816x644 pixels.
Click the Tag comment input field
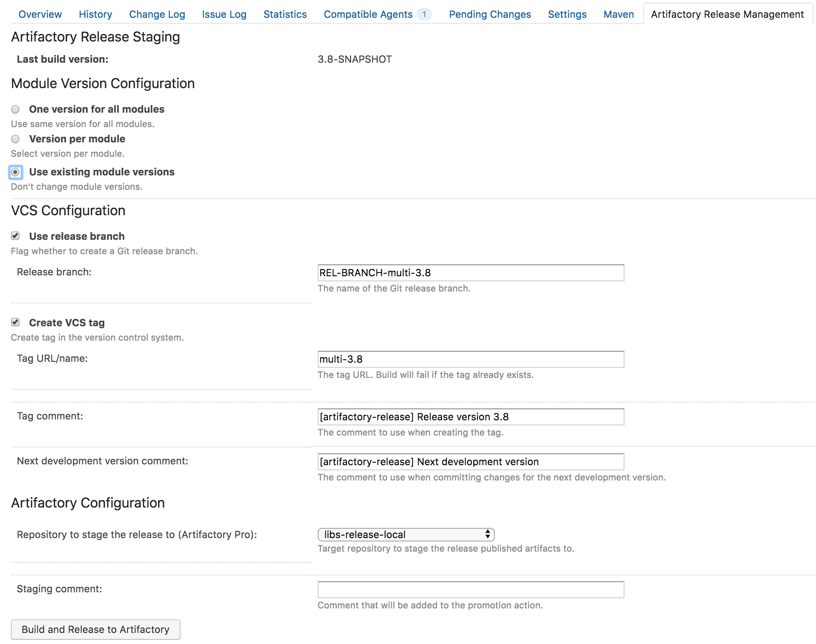[x=470, y=417]
